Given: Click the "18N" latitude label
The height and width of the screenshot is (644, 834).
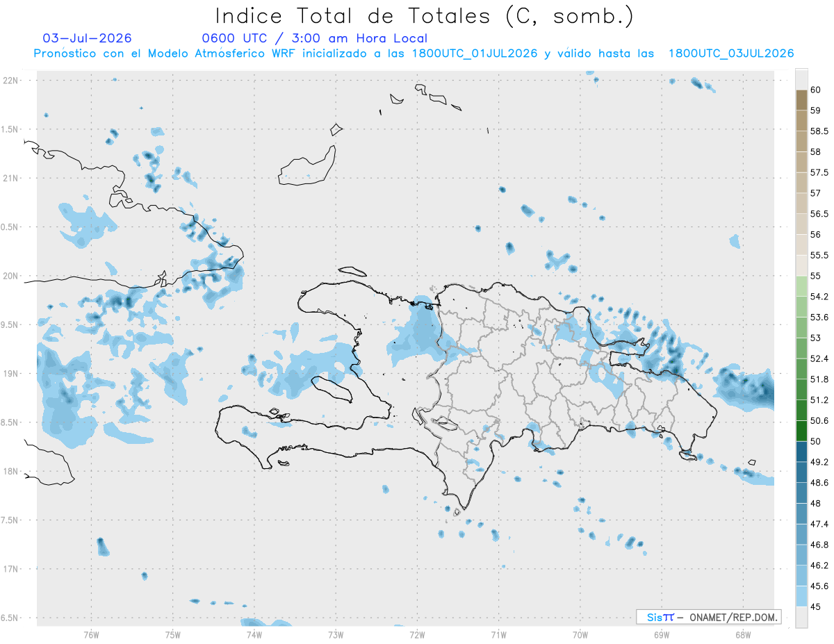Looking at the screenshot, I should 10,471.
